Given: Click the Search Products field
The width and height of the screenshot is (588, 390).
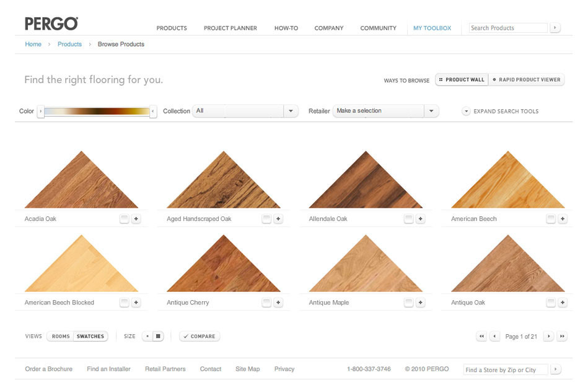Looking at the screenshot, I should (508, 28).
